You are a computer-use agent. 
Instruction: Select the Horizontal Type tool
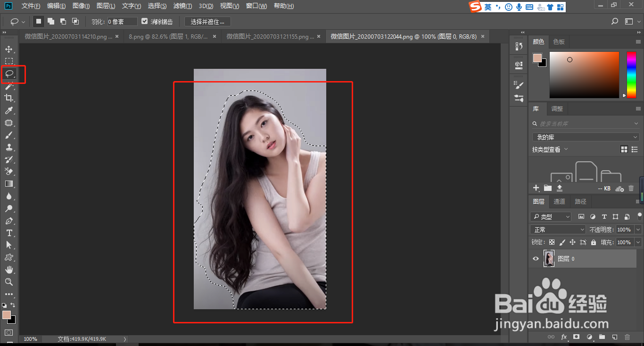point(8,233)
